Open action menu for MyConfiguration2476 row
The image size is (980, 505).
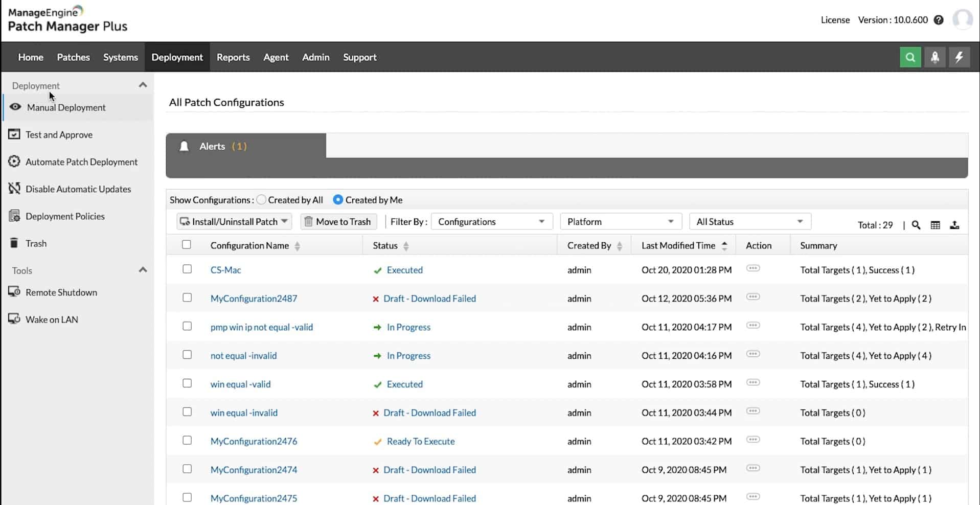click(753, 440)
